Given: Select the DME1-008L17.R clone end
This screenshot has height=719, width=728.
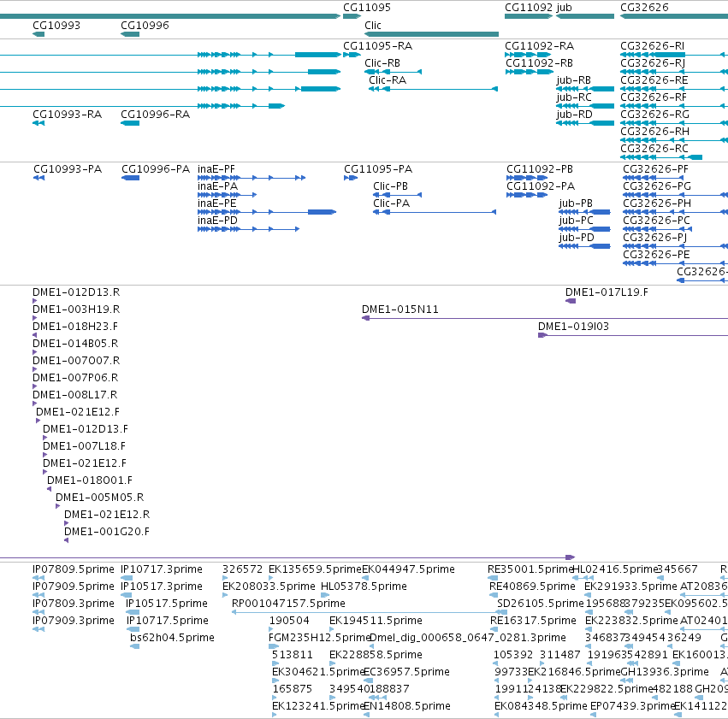Looking at the screenshot, I should tap(35, 404).
